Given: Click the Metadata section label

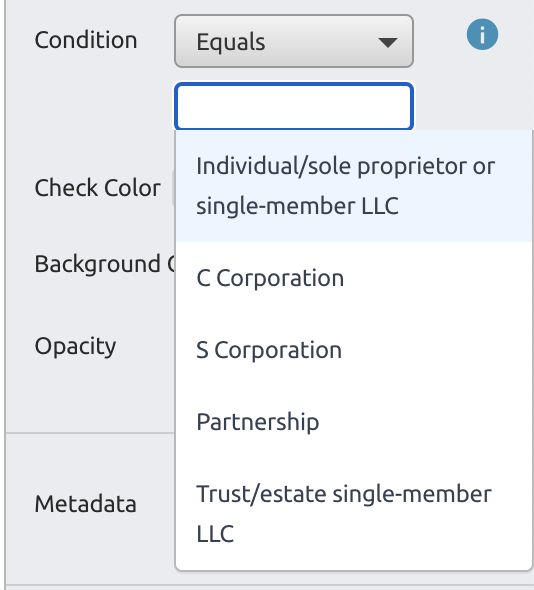Looking at the screenshot, I should pos(85,504).
